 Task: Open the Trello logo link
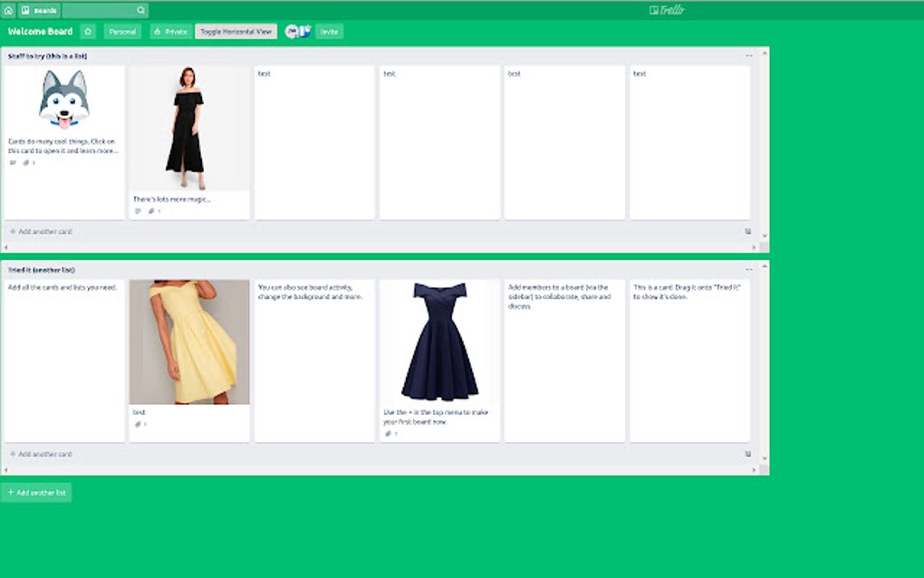pyautogui.click(x=667, y=10)
